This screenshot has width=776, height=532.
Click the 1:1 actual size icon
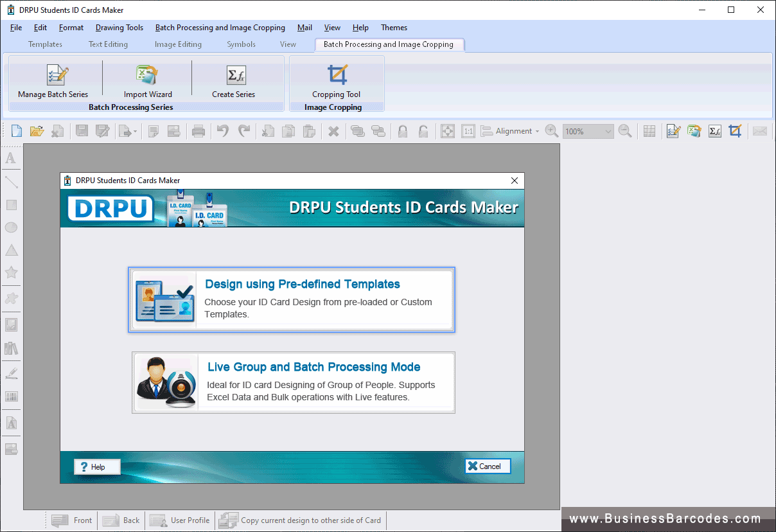click(x=468, y=131)
